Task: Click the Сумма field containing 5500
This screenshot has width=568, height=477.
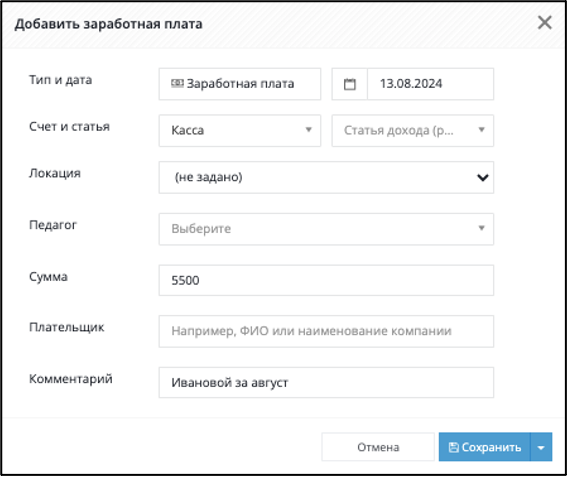Action: [326, 280]
